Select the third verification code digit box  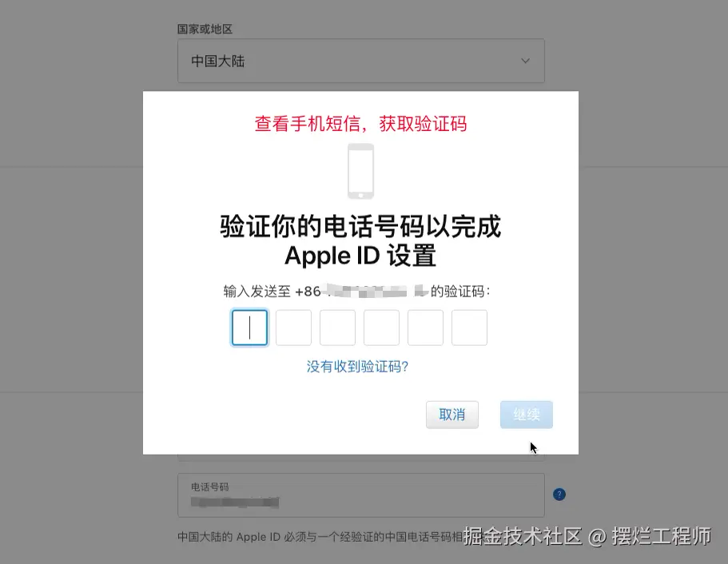point(337,328)
